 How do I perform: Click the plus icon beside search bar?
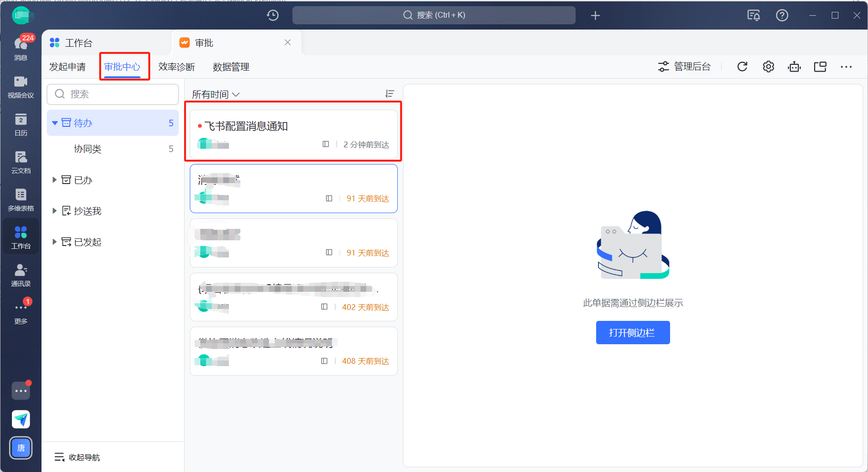pyautogui.click(x=595, y=16)
